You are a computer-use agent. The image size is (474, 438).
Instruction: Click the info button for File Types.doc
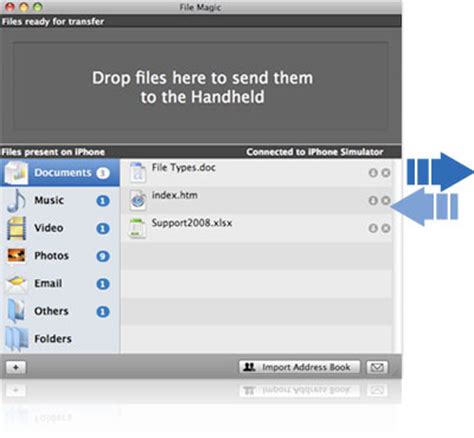[x=373, y=173]
